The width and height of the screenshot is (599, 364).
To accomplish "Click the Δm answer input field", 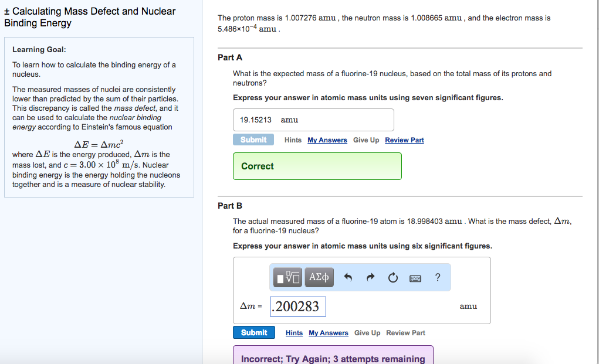I will 297,306.
